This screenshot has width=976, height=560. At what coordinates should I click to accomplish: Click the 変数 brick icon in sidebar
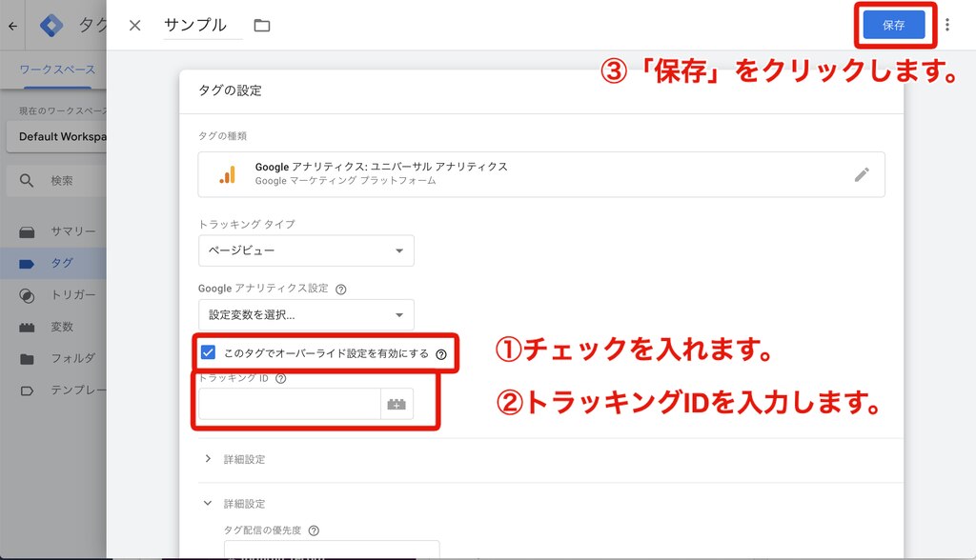click(x=27, y=328)
